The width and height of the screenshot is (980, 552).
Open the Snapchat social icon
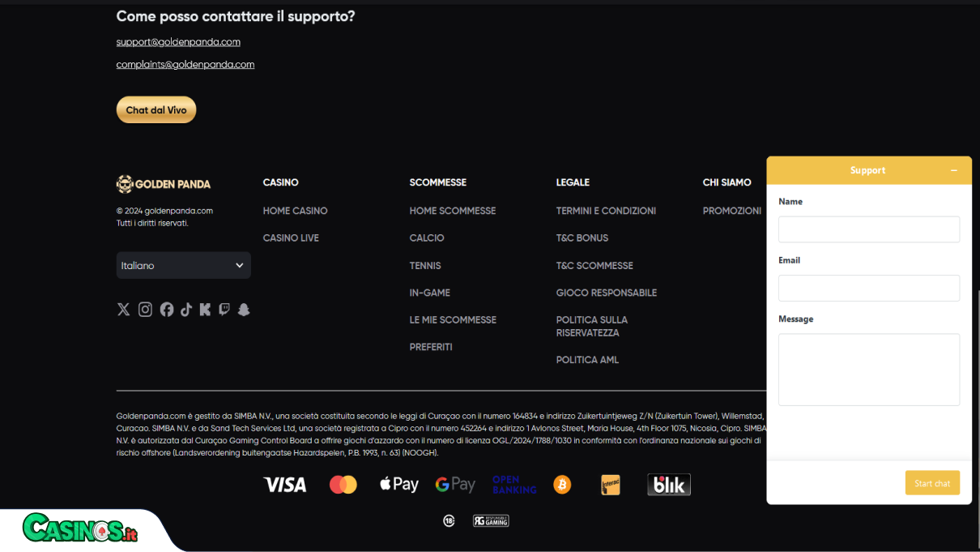(244, 310)
